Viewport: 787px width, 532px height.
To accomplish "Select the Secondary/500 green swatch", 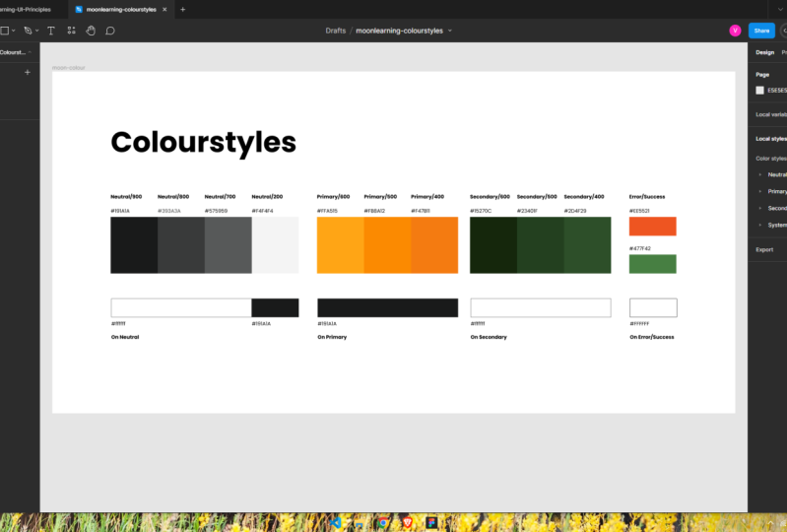I will coord(541,245).
